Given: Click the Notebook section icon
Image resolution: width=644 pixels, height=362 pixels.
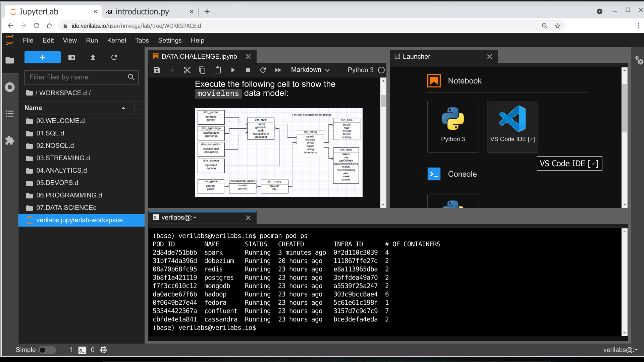Looking at the screenshot, I should click(x=434, y=81).
